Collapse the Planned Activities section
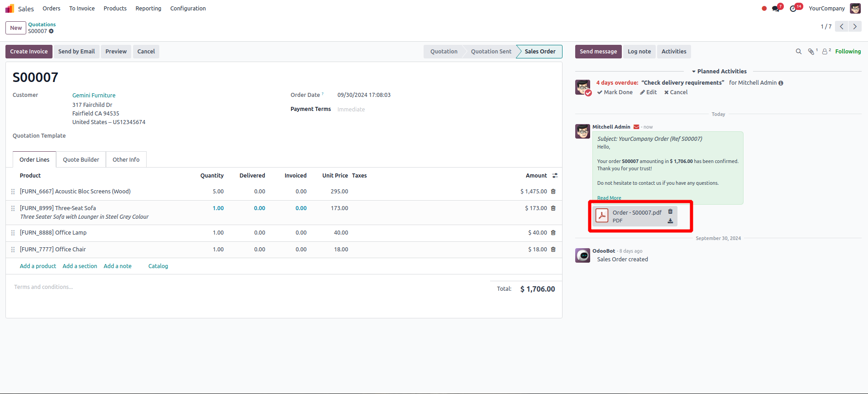 (719, 72)
